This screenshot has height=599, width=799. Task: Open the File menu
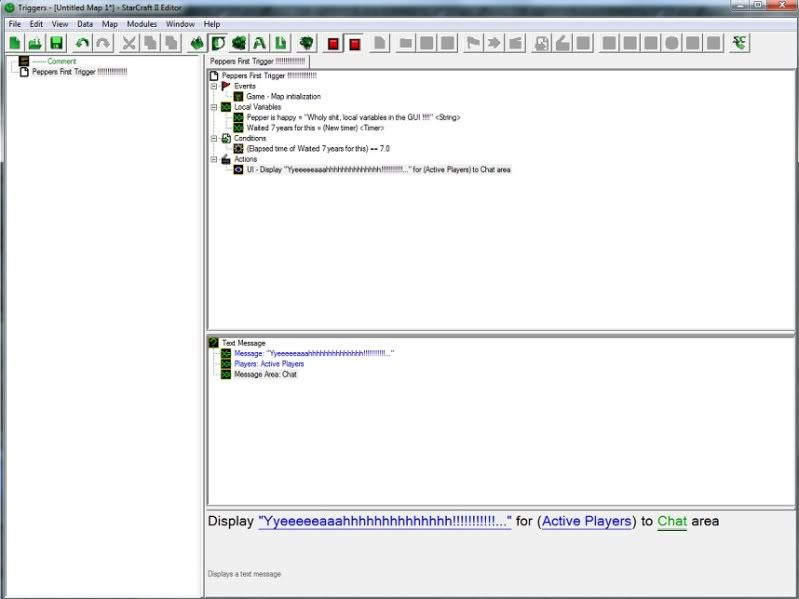point(15,24)
